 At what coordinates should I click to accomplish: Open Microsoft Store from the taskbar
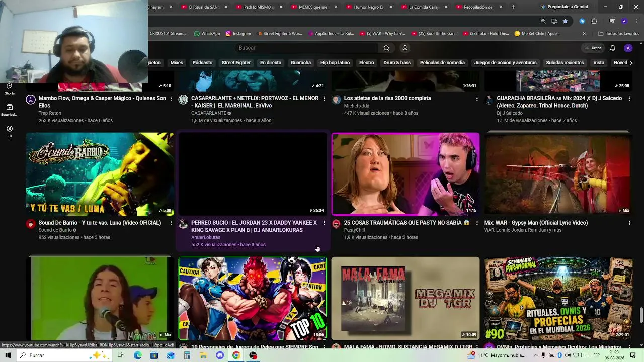[x=154, y=355]
